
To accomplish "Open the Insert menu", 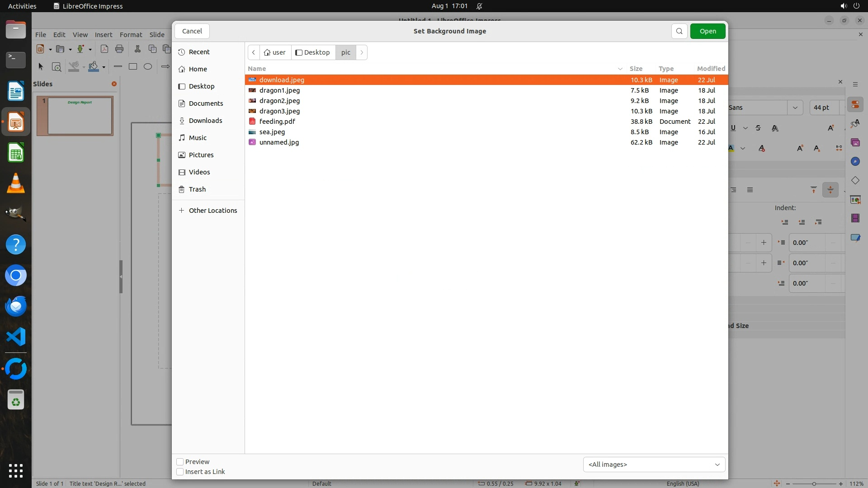I will click(103, 35).
